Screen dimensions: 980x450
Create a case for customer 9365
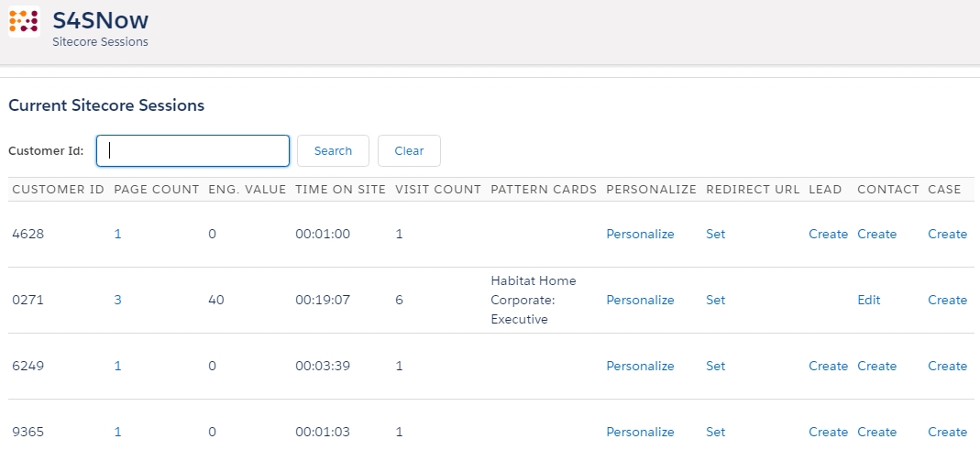(947, 433)
